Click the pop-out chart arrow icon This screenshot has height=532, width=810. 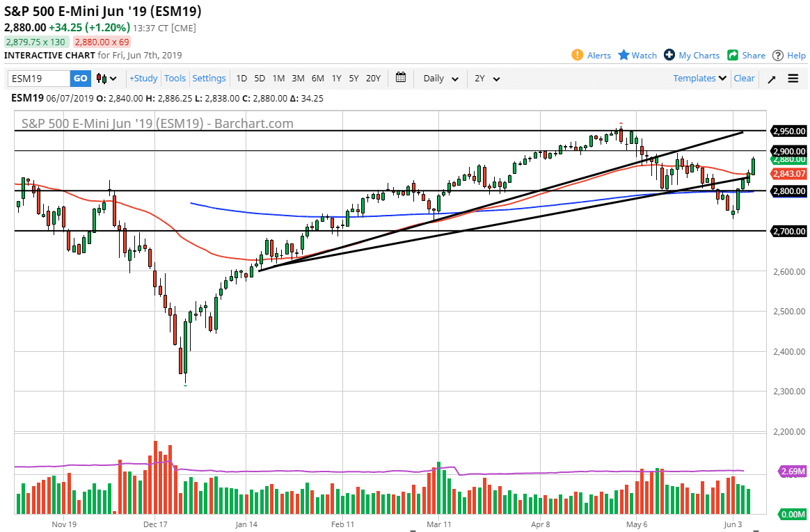[x=771, y=79]
